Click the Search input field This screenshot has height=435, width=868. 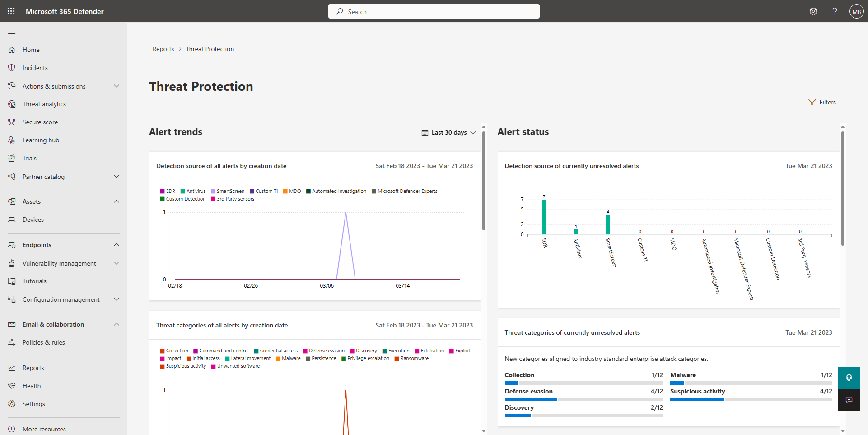point(434,12)
